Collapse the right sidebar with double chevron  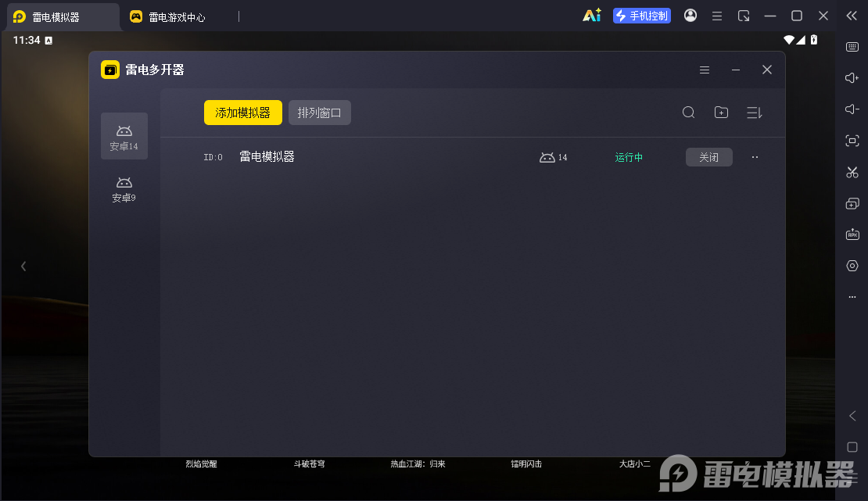pos(852,16)
